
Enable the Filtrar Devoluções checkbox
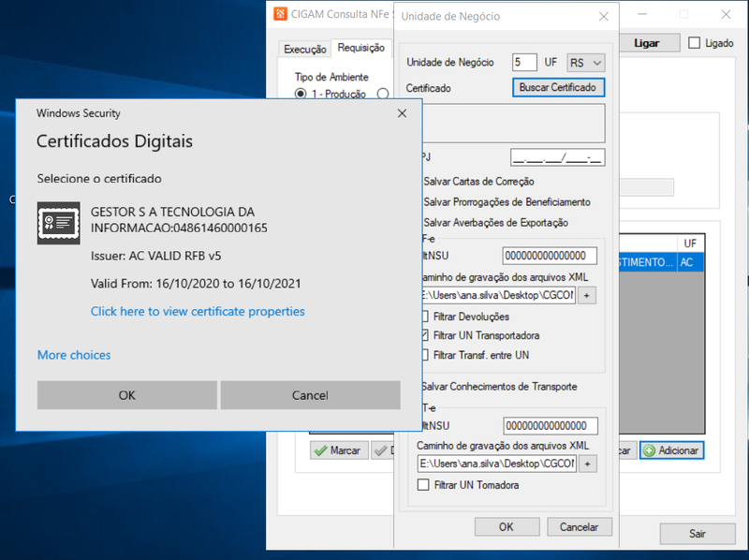(x=424, y=317)
